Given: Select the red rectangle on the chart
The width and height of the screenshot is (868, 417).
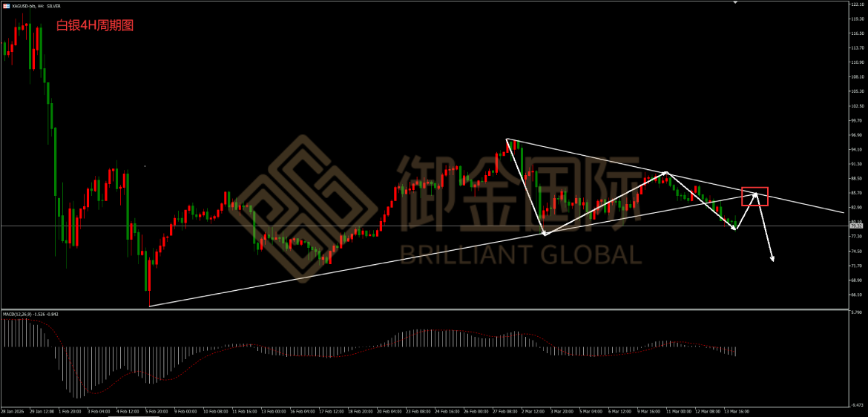Looking at the screenshot, I should 754,188.
